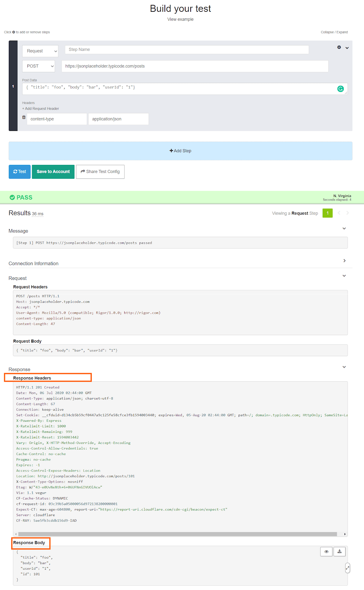
Task: Click the scrollbar right arrow in response headers
Action: click(x=345, y=534)
